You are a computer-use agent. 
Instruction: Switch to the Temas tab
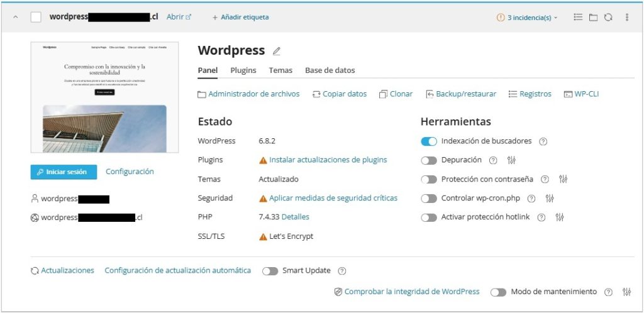280,70
